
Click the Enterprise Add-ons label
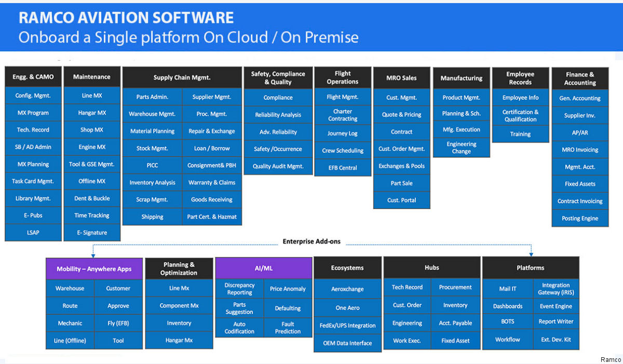pos(311,242)
